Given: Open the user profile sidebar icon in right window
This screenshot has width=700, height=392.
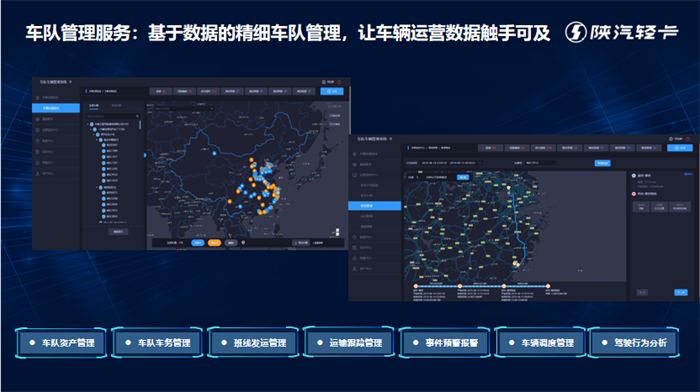Looking at the screenshot, I should coord(354,269).
